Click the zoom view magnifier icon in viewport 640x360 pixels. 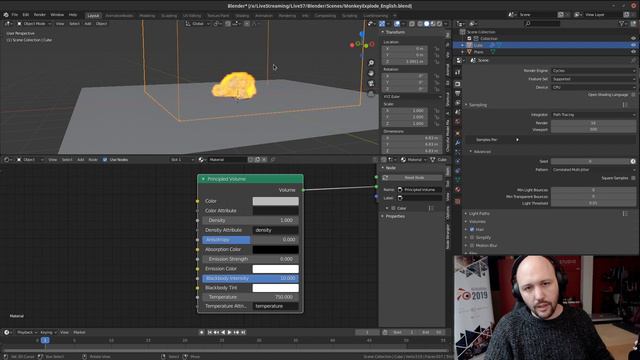(371, 63)
